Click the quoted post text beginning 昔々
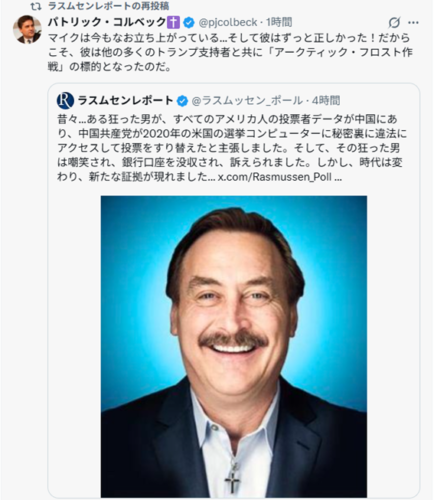Image resolution: width=434 pixels, height=500 pixels. point(230,148)
